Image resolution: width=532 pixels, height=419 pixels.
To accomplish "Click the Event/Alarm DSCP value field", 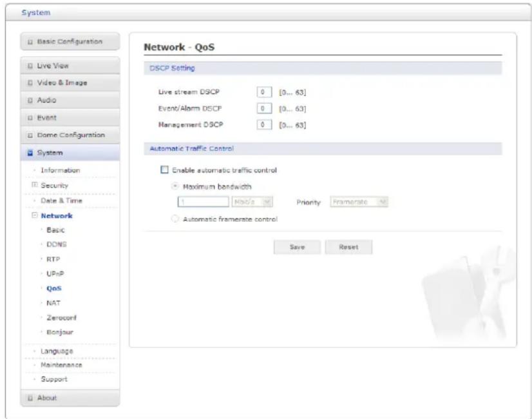I will [264, 109].
